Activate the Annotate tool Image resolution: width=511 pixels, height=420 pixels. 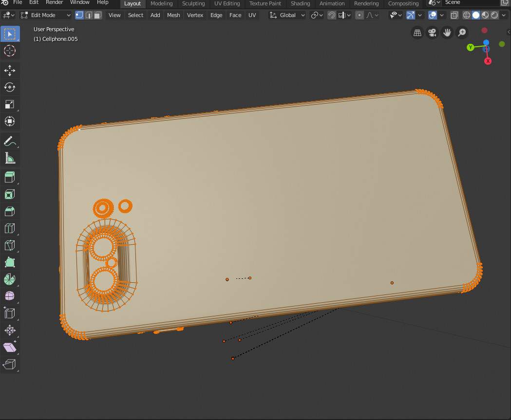[x=10, y=141]
